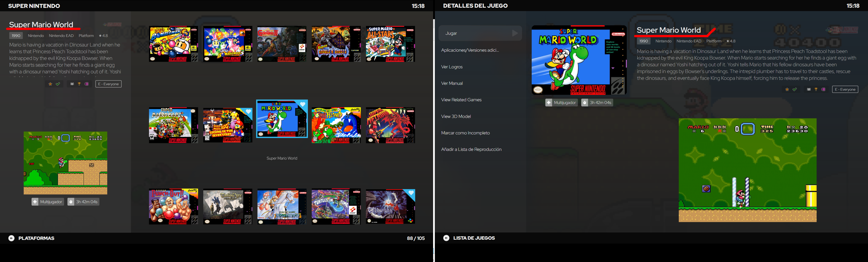The image size is (868, 262).
Task: Select the Super Bomberman cover
Action: pos(173,44)
